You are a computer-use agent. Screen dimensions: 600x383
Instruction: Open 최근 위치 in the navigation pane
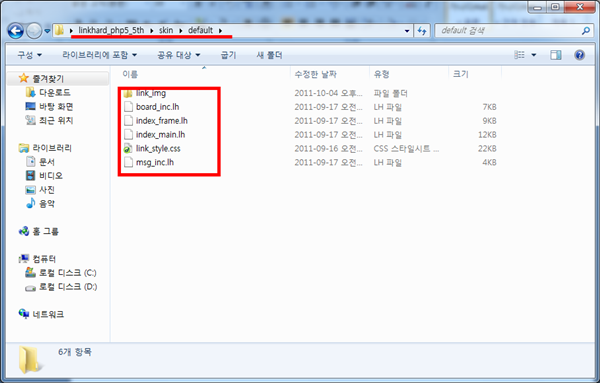pos(56,121)
